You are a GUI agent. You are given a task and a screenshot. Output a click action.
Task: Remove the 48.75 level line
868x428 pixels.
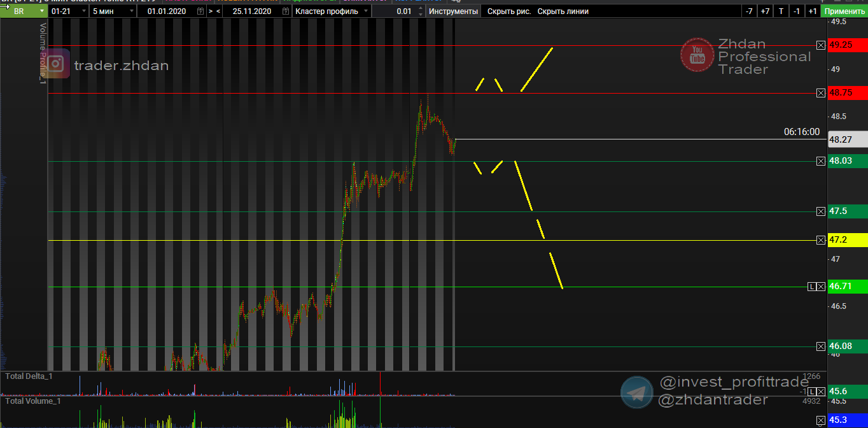pos(821,93)
